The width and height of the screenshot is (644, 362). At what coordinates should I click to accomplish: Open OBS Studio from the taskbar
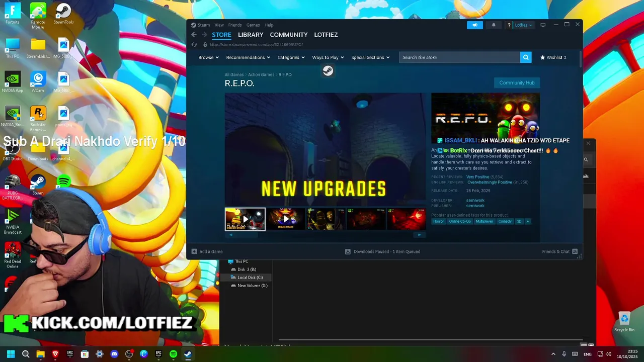(x=129, y=354)
